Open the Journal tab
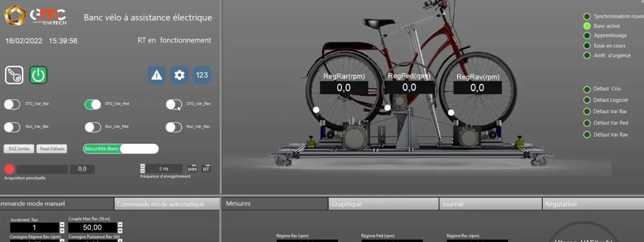Image resolution: width=644 pixels, height=242 pixels. (490, 204)
